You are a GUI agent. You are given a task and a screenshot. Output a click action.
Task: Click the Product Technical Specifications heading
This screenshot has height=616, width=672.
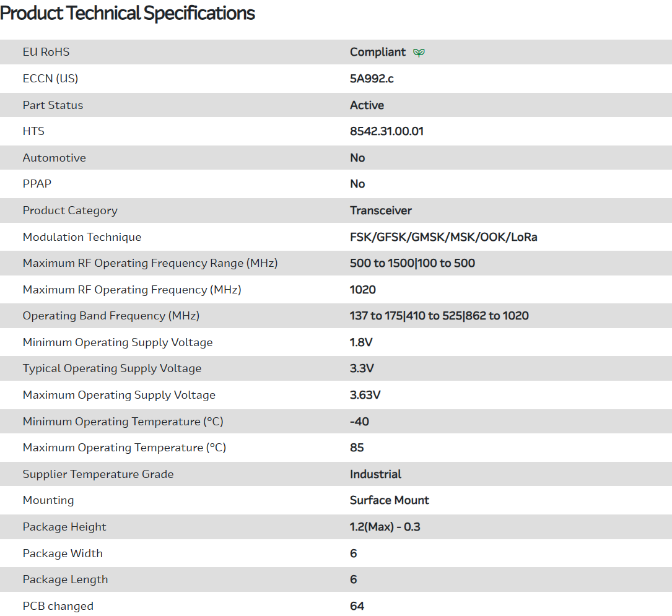pos(128,13)
